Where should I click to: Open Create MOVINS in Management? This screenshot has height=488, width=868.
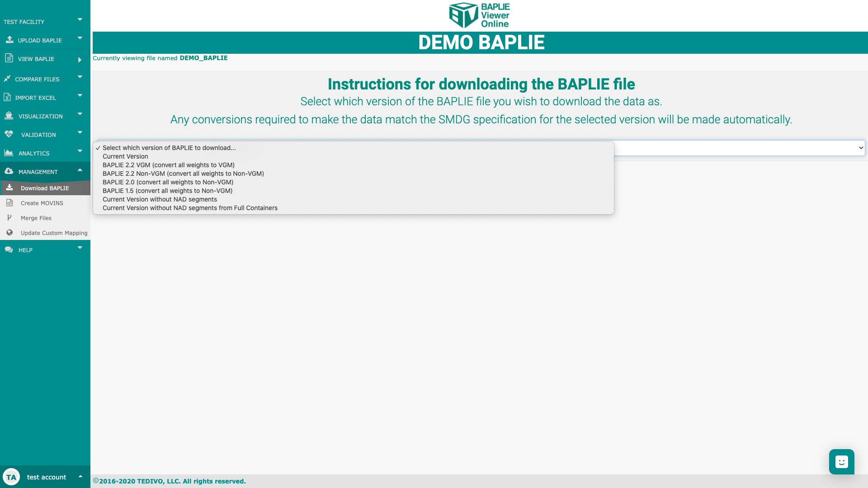click(42, 203)
